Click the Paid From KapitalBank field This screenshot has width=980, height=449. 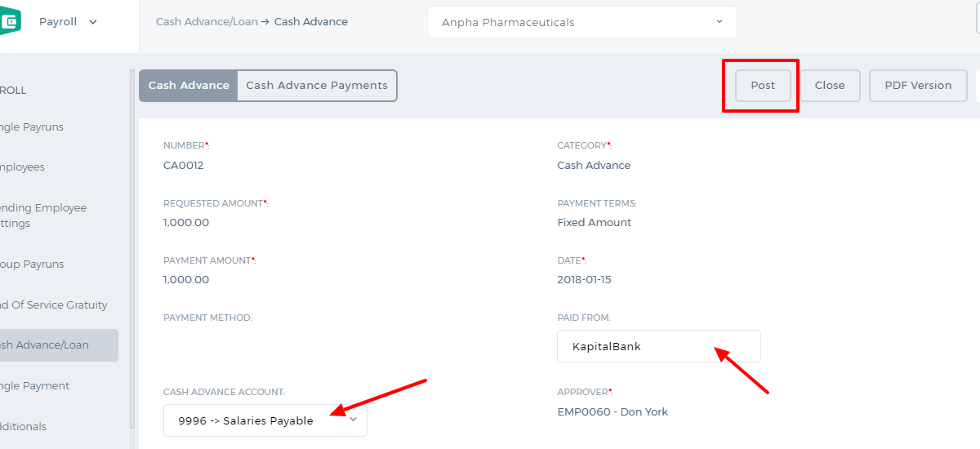point(659,346)
